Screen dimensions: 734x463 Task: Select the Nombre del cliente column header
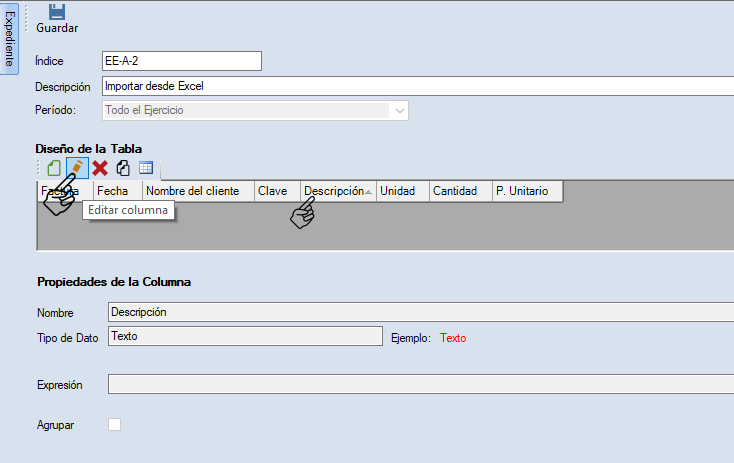[197, 191]
